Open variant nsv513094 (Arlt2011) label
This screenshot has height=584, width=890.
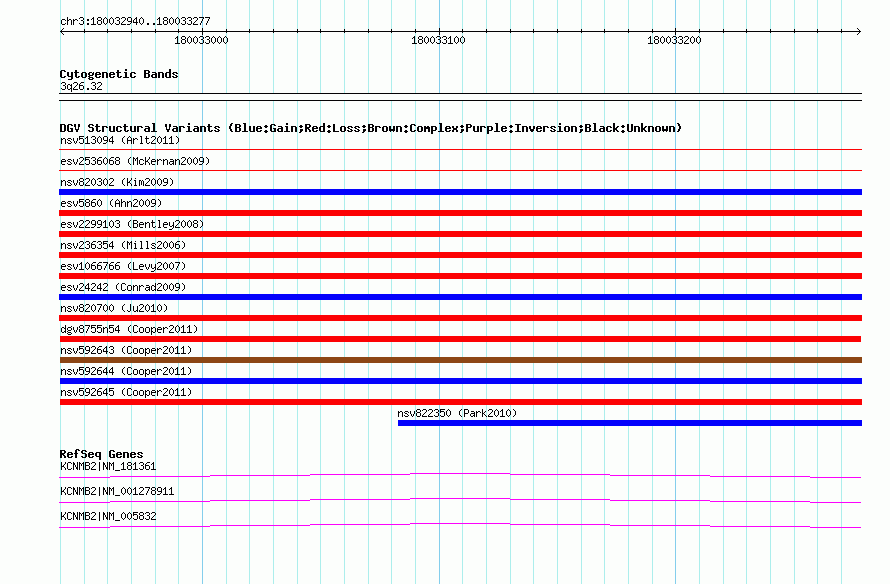pos(120,140)
